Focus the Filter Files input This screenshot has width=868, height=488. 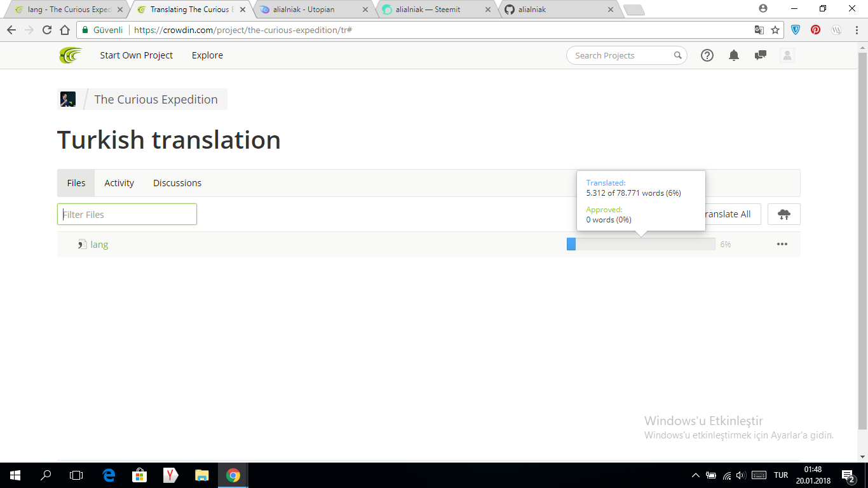click(127, 214)
